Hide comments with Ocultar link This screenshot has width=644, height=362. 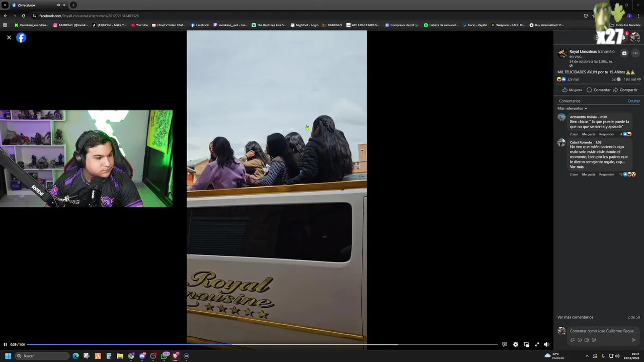tap(633, 101)
